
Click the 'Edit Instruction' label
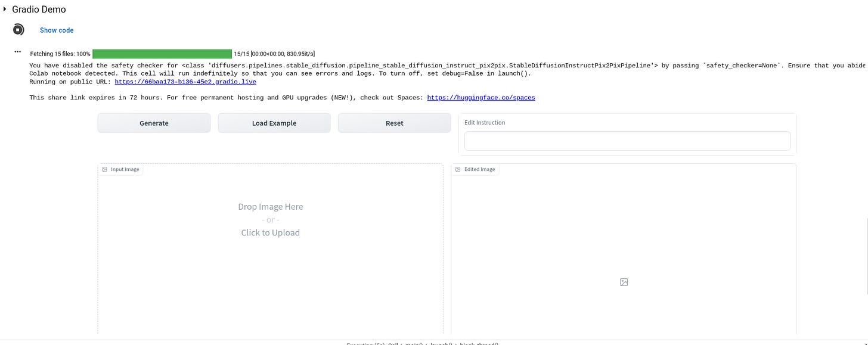[x=485, y=123]
